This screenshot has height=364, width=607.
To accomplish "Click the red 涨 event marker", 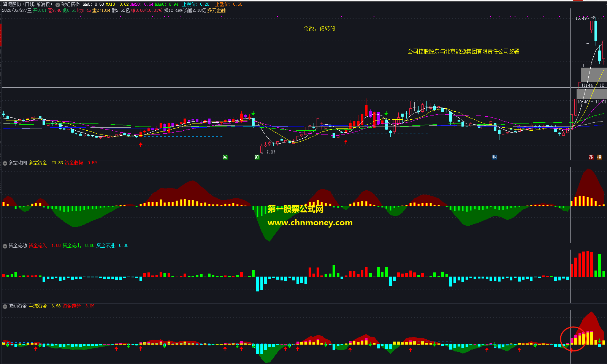I will 591,157.
